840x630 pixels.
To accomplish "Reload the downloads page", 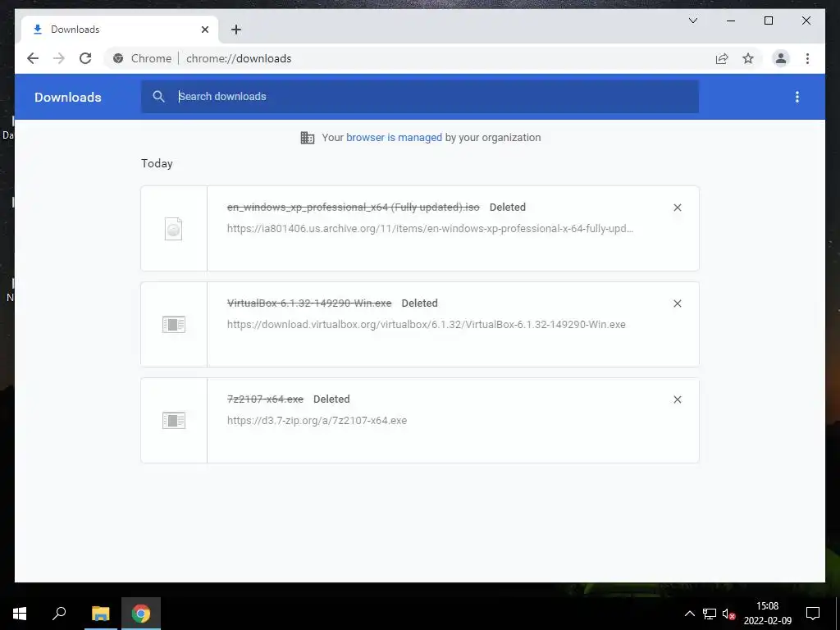I will [x=85, y=58].
